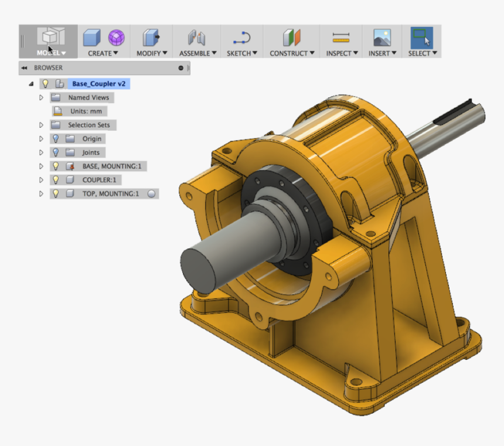Hide the COUPLER:1 component
504x446 pixels.
pos(56,179)
